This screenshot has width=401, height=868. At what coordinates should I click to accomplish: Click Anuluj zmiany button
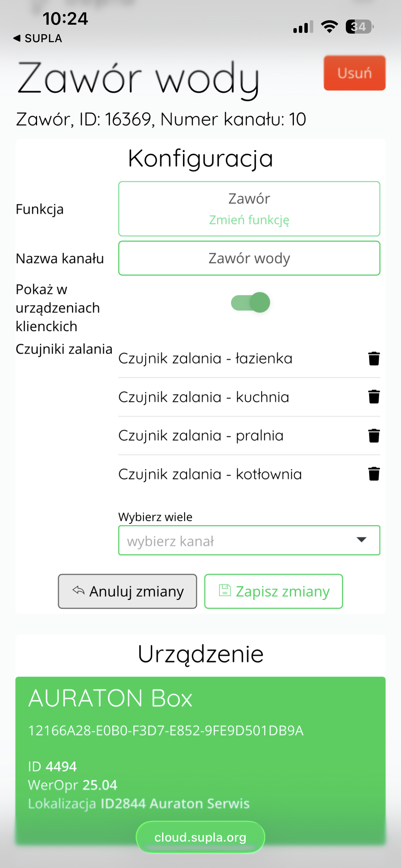127,591
